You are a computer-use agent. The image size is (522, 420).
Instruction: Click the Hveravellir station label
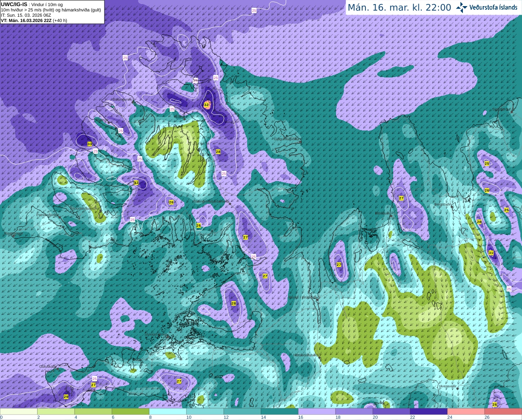tap(448, 386)
